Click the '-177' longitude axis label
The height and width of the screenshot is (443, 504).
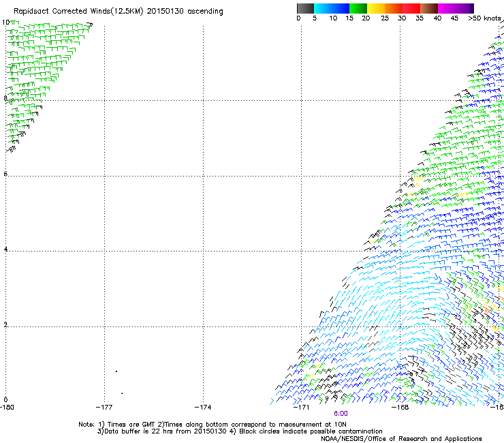click(x=104, y=408)
